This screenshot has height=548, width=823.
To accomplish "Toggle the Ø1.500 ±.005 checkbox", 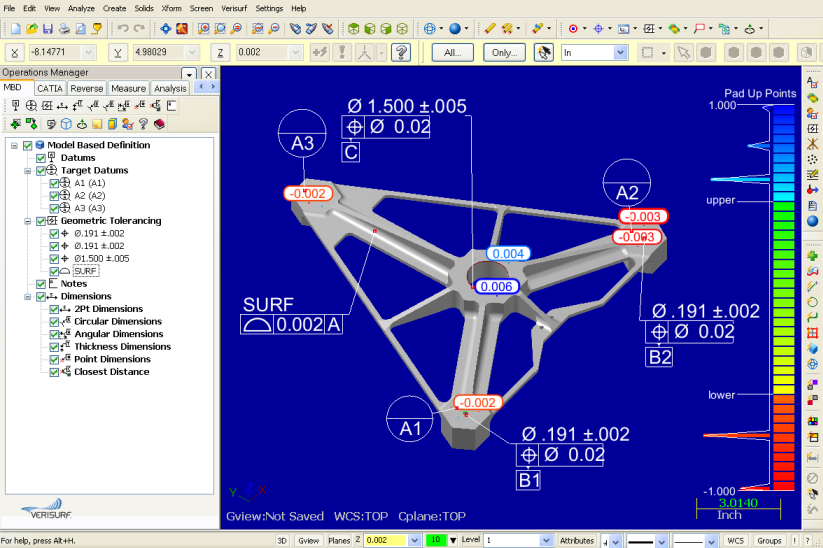I will (x=54, y=259).
